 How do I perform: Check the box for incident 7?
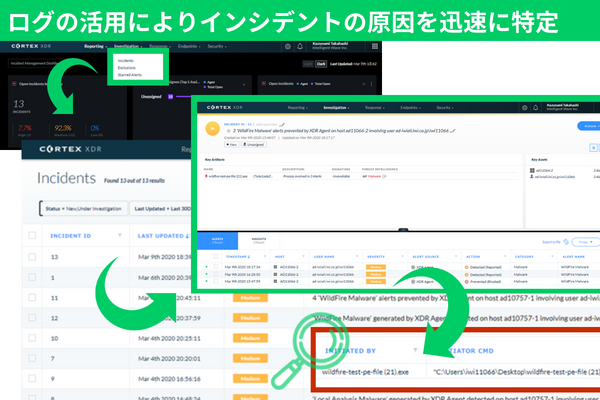32,358
